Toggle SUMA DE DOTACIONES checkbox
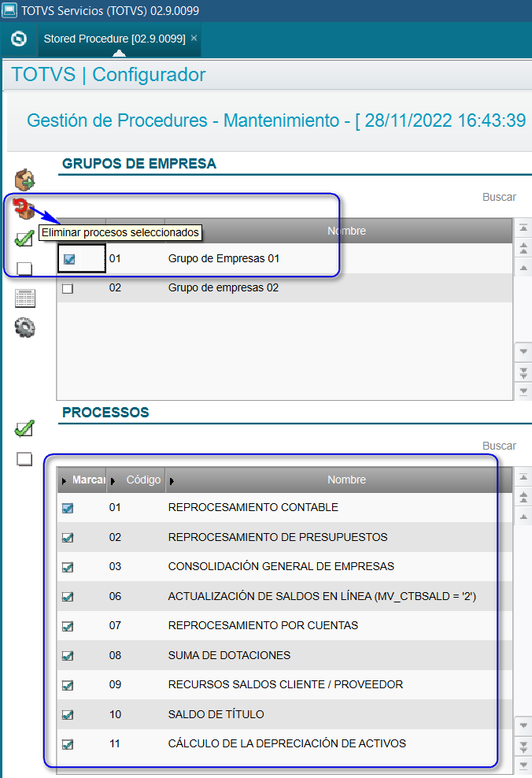Screen dimensions: 532x778 coord(68,656)
